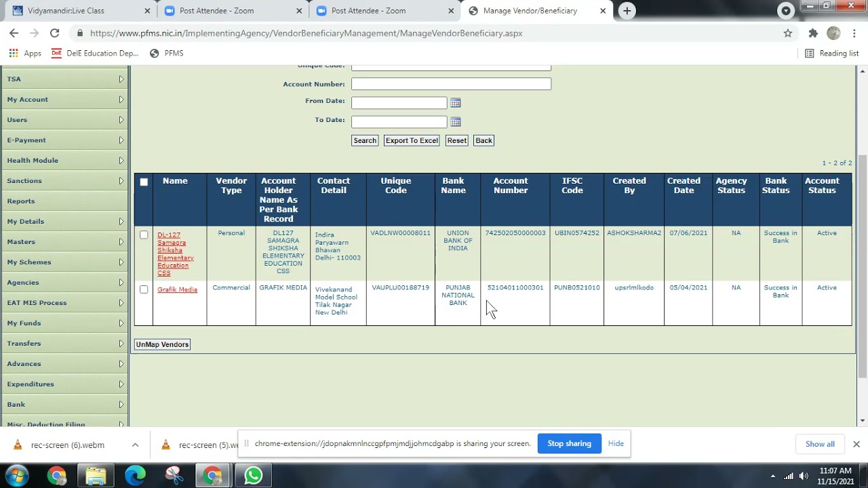Open download options for rec-screen (6).webm

(135, 445)
